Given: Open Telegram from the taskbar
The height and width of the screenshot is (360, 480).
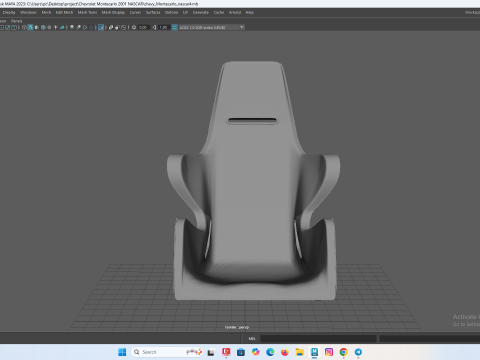Looking at the screenshot, I should coord(358,352).
